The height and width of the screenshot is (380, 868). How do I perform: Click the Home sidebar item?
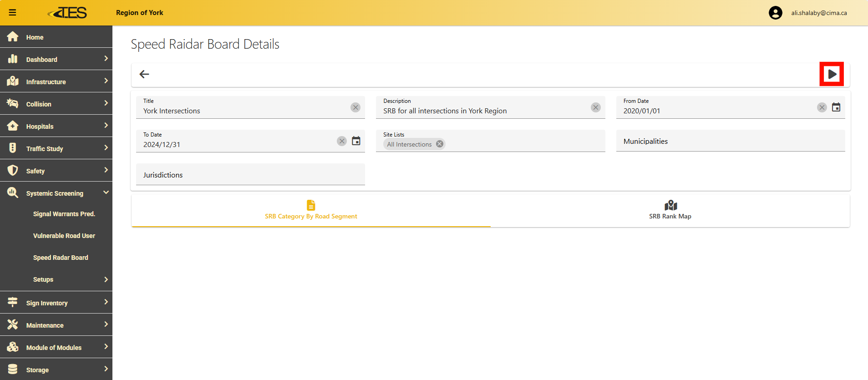pos(35,37)
